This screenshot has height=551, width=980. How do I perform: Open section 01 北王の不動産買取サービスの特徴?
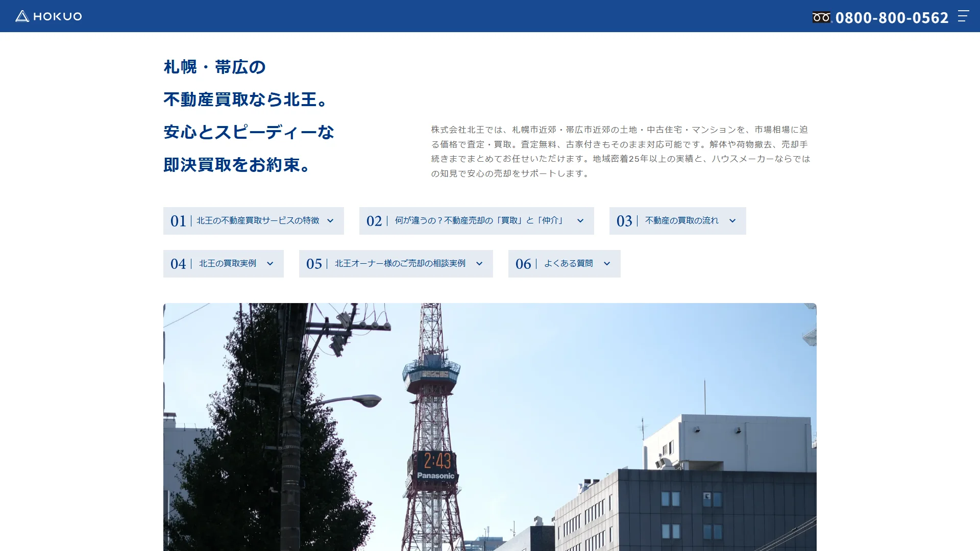254,221
